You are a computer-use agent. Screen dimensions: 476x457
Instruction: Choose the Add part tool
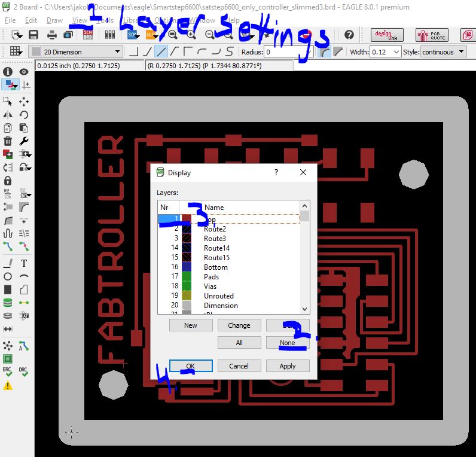coord(8,154)
